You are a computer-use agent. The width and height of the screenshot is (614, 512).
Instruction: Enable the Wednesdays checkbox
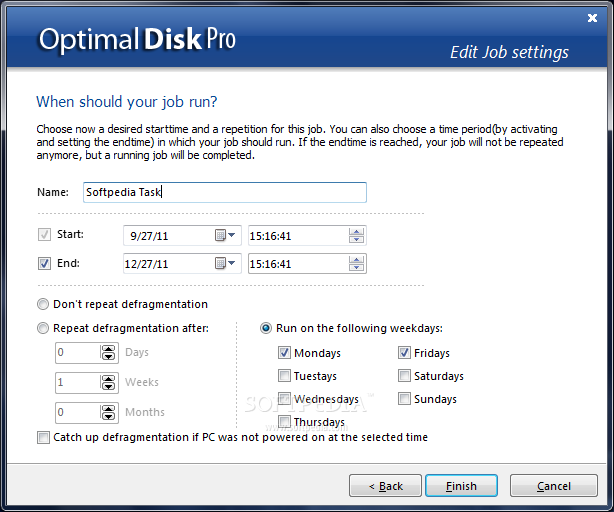[x=284, y=399]
